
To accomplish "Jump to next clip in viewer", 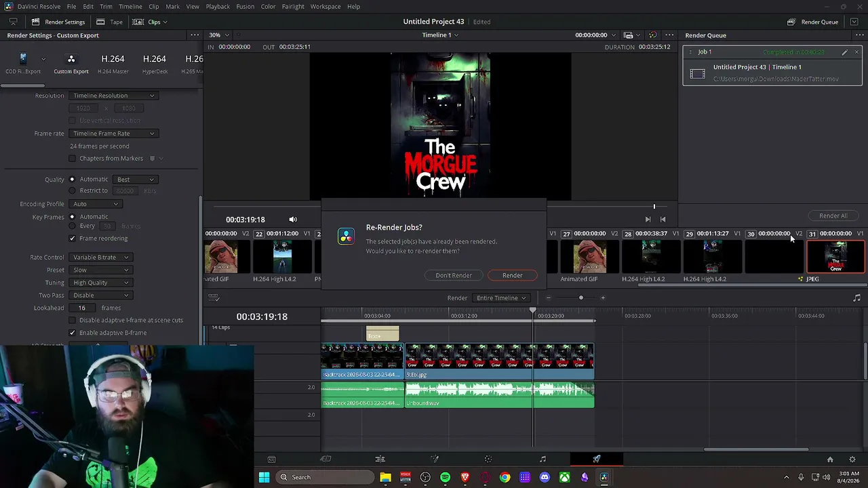I will click(x=648, y=220).
